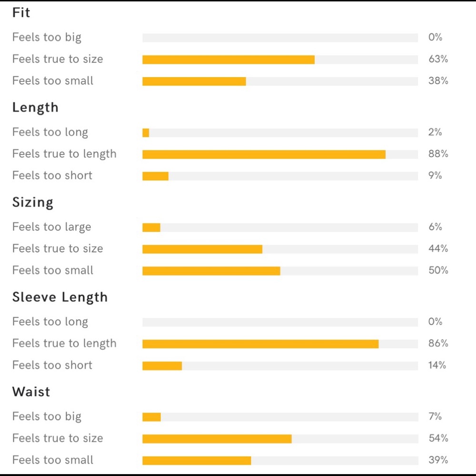The height and width of the screenshot is (476, 476).
Task: Click the Length 'Feels true to length' 88% bar
Action: click(280, 155)
